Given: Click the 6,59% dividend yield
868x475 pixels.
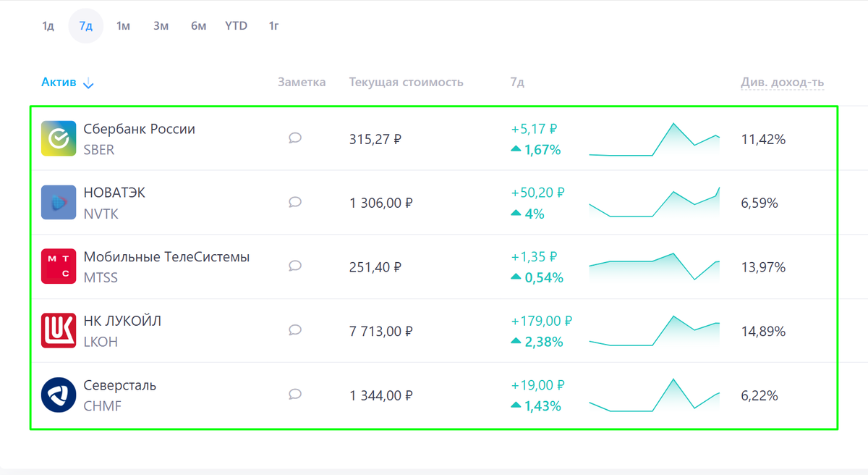Looking at the screenshot, I should [759, 203].
